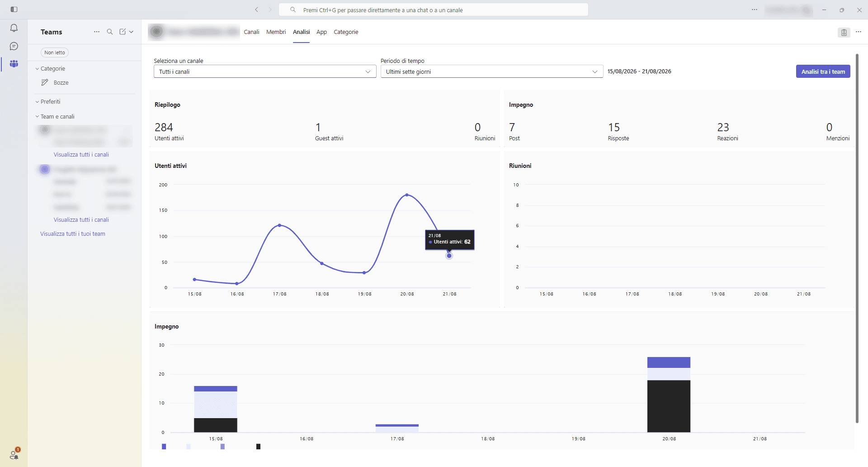
Task: Toggle the navigation panel icon top-left
Action: [x=14, y=10]
